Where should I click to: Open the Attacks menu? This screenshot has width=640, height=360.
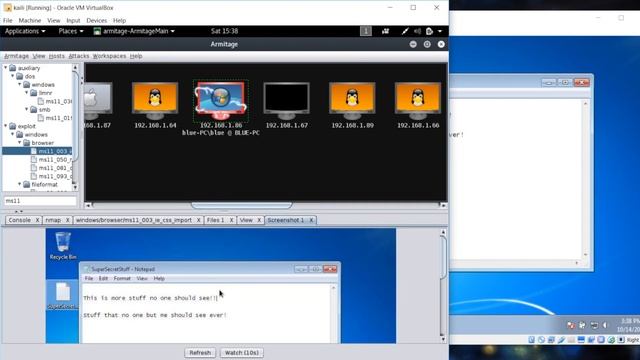79,56
